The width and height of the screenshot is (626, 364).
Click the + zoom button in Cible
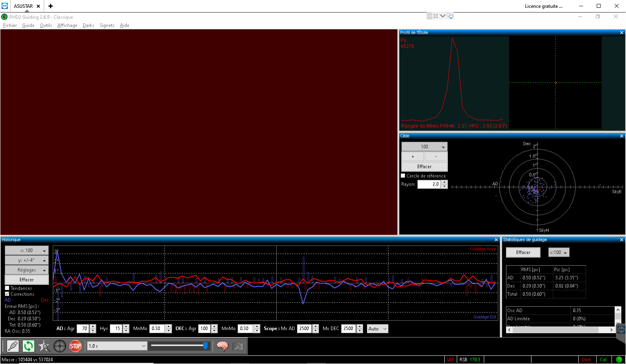click(x=413, y=157)
